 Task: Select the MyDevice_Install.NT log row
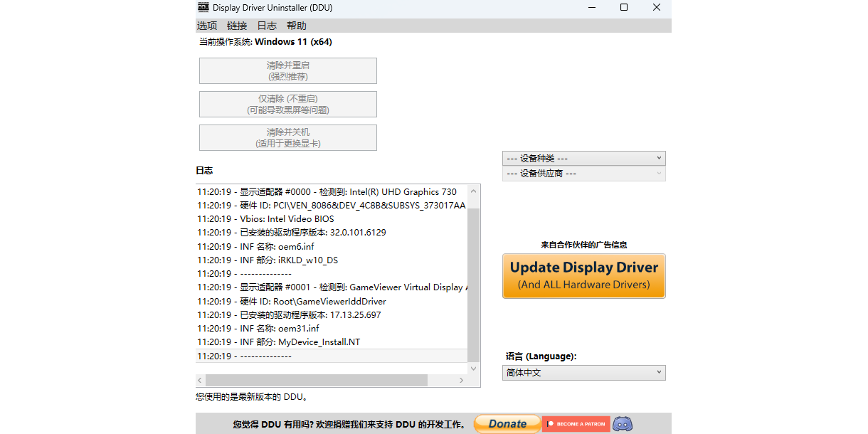[x=332, y=342]
